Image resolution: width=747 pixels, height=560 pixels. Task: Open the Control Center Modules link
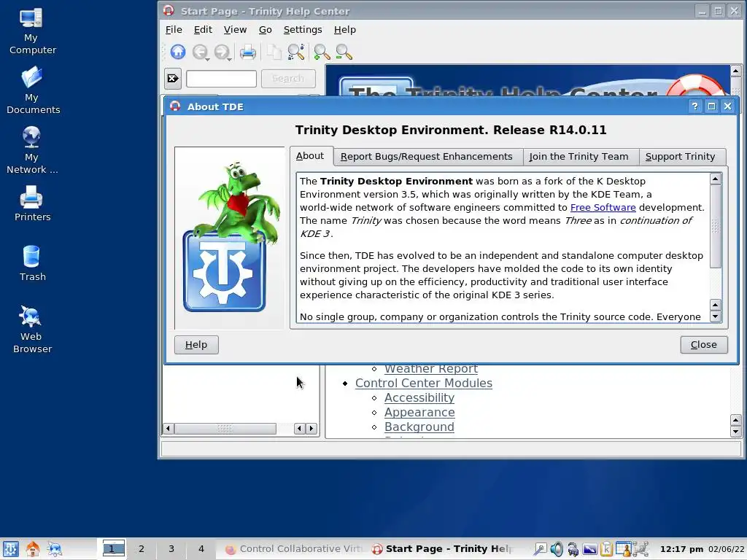tap(424, 384)
